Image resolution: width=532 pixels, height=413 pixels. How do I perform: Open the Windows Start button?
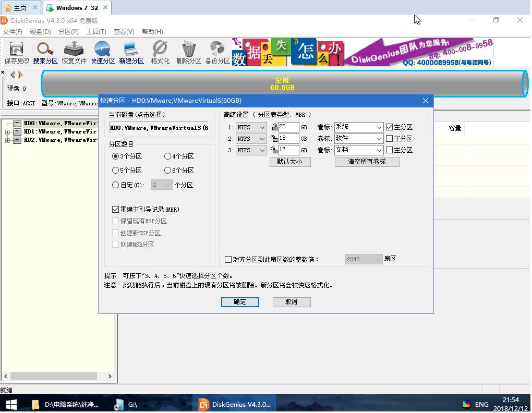pyautogui.click(x=11, y=405)
